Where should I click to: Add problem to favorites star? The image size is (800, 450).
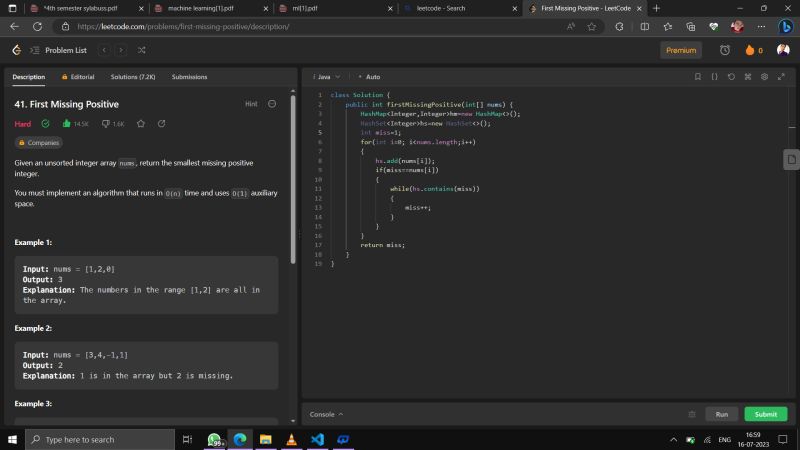tap(141, 123)
